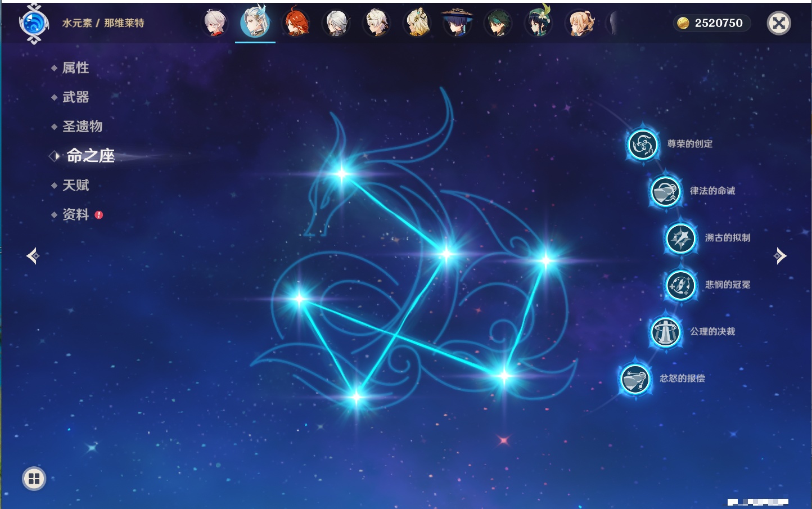Image resolution: width=812 pixels, height=509 pixels.
Task: View the 公理的决裁 constellation icon
Action: (x=665, y=332)
